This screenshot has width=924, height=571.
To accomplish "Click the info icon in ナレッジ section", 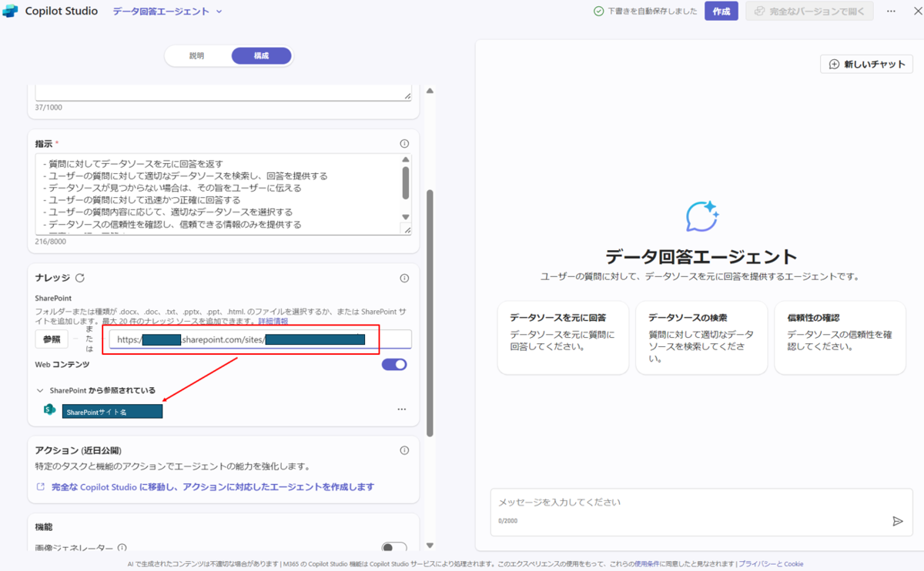I will (404, 279).
